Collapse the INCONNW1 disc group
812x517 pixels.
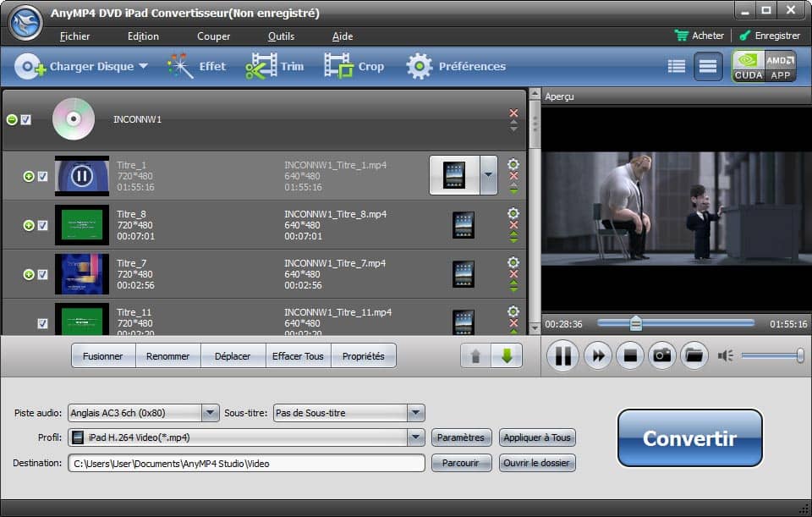click(12, 119)
